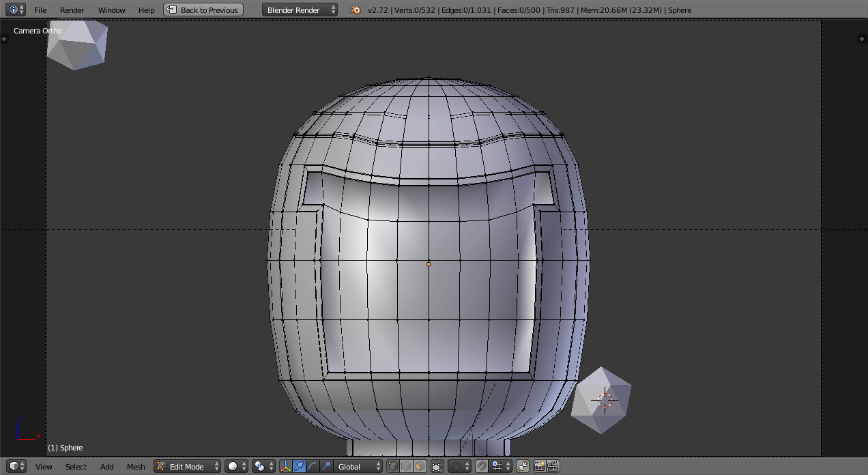Click the selected center vertex on mesh
868x475 pixels.
click(429, 264)
